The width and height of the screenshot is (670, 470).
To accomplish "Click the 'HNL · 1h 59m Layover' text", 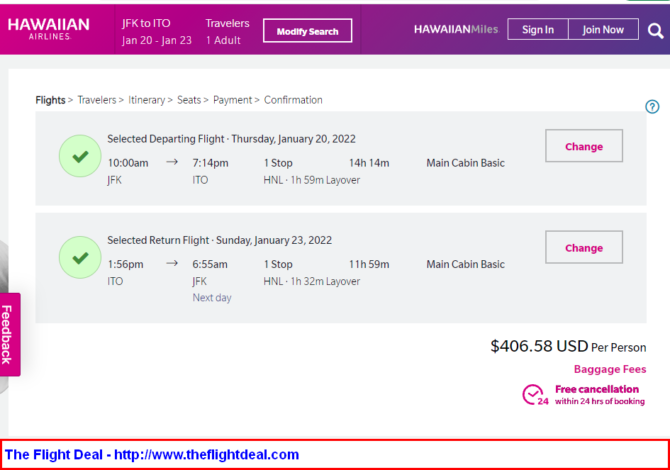I will pyautogui.click(x=311, y=180).
